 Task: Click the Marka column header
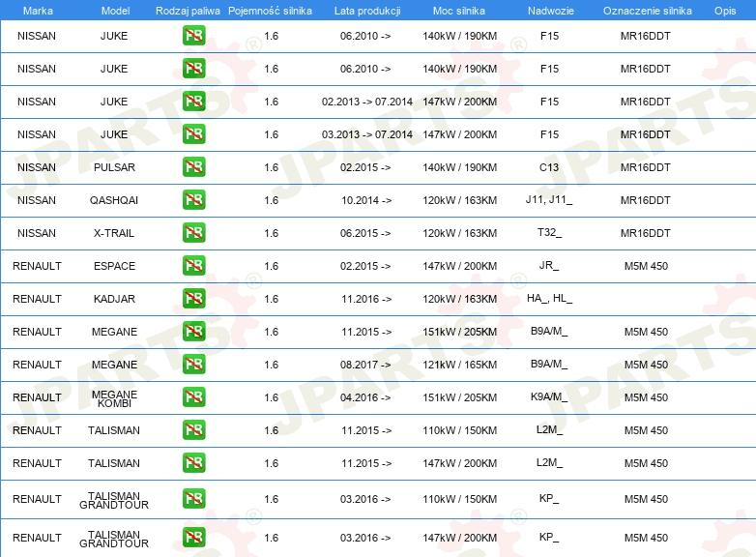tap(38, 11)
